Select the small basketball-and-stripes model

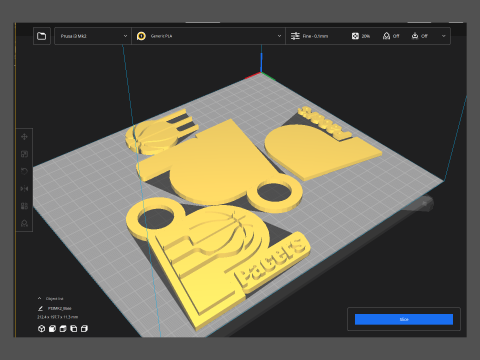pyautogui.click(x=157, y=135)
